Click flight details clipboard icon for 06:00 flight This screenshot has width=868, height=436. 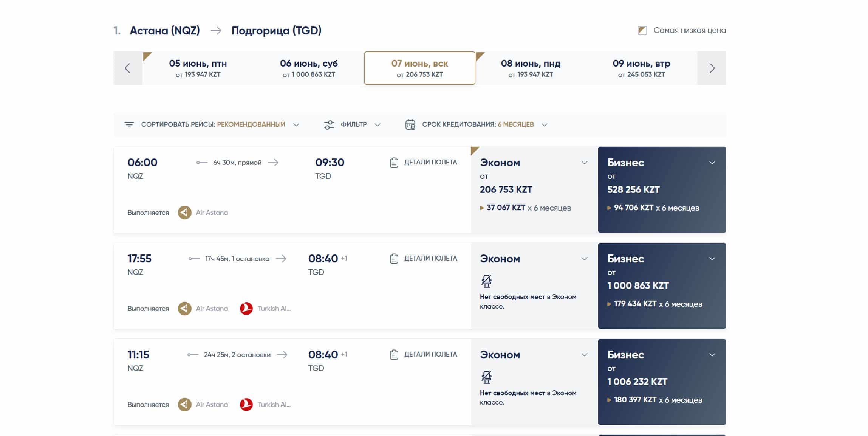pyautogui.click(x=394, y=163)
